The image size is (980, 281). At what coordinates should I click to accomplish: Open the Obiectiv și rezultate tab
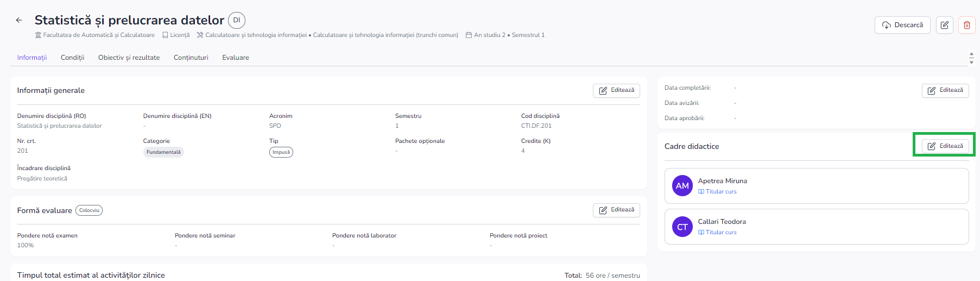pyautogui.click(x=129, y=58)
